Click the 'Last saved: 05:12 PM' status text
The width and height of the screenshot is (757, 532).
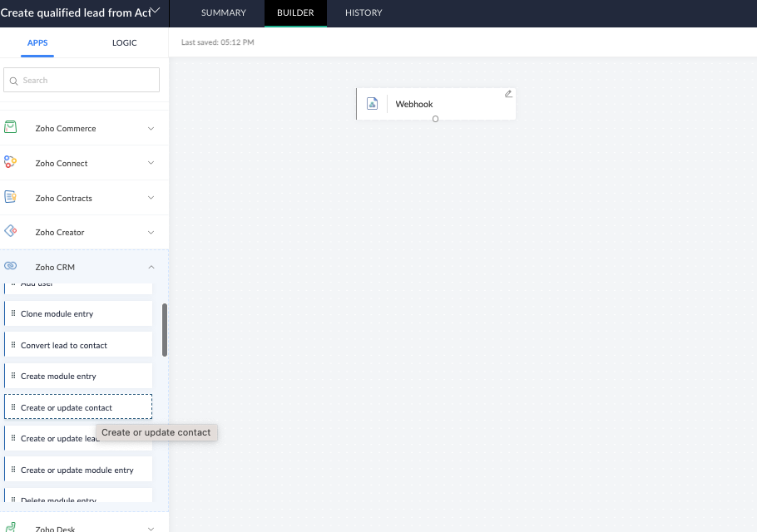tap(218, 42)
